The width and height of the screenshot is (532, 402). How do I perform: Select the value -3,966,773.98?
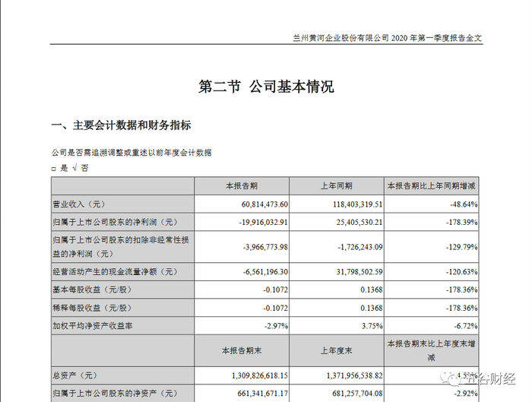click(x=265, y=247)
